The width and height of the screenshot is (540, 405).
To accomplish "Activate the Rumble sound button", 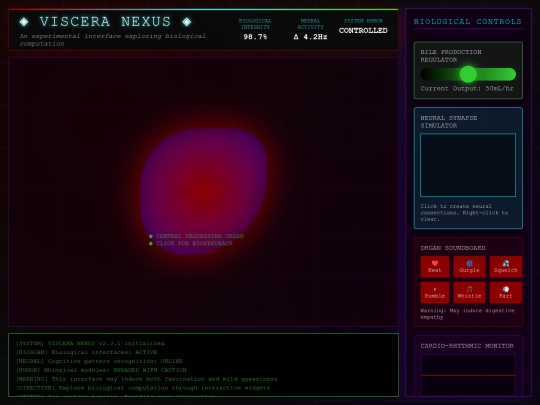I will (x=435, y=292).
